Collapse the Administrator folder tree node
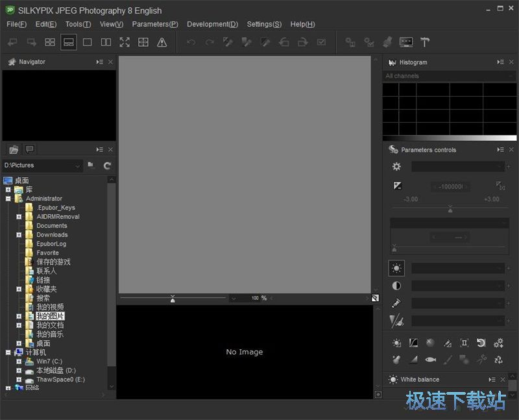 [8, 199]
